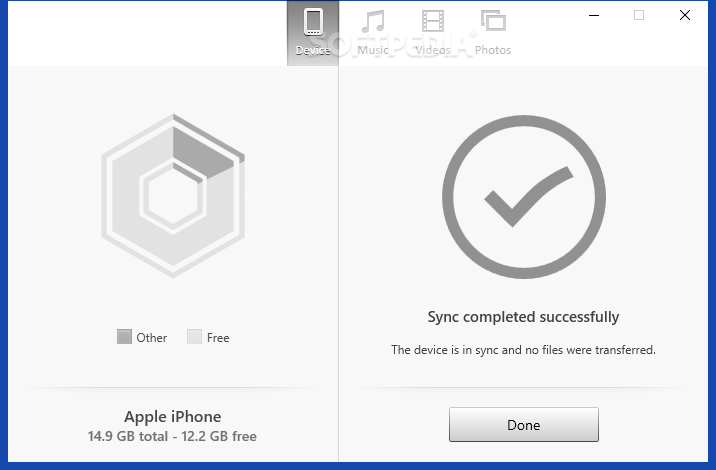Click the Apple iPhone device name
The height and width of the screenshot is (470, 716).
pos(173,417)
